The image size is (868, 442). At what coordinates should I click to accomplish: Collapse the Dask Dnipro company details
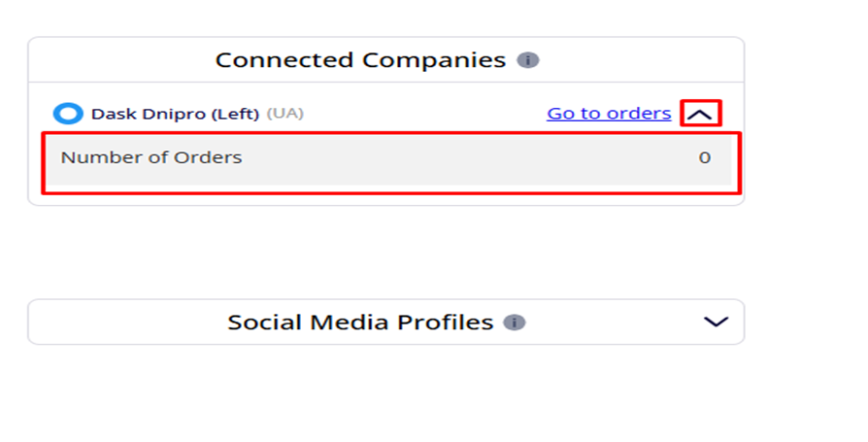coord(701,114)
